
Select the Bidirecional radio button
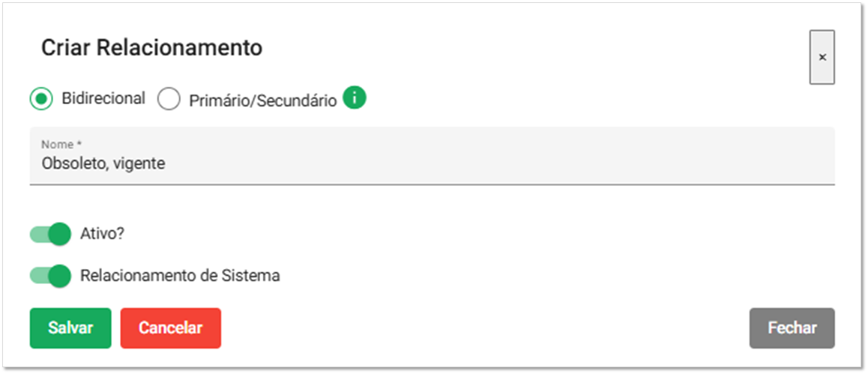(x=41, y=100)
